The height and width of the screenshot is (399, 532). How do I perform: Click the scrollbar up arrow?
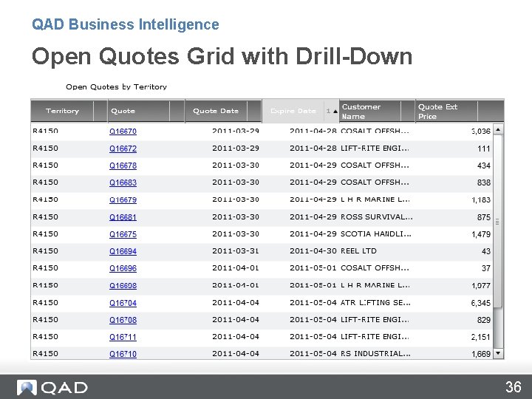(498, 129)
